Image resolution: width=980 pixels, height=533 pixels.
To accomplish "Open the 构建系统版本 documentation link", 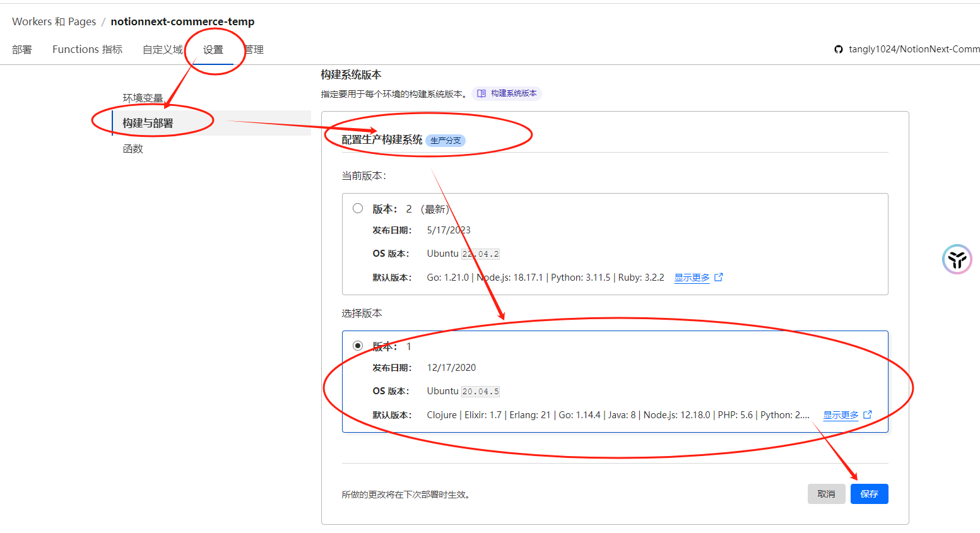I will pyautogui.click(x=507, y=93).
